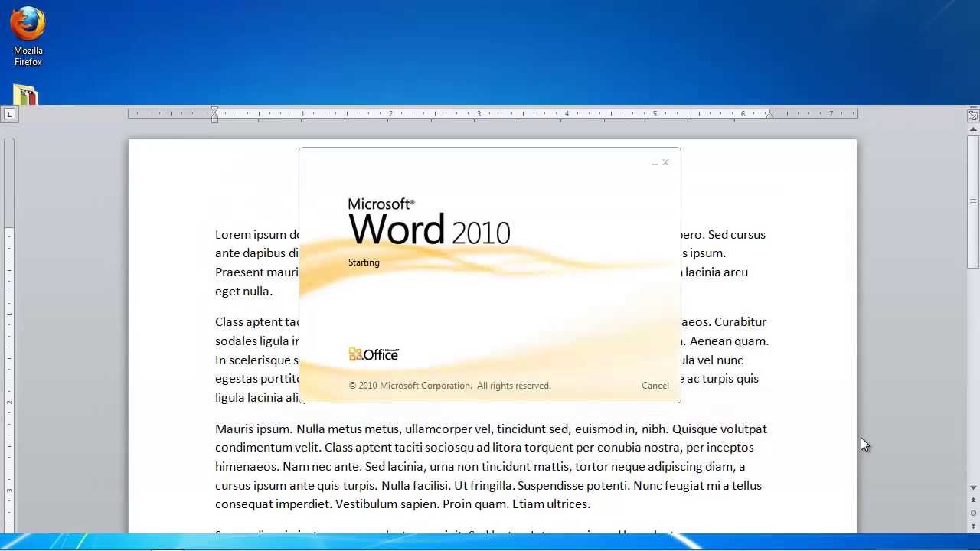Click the First Line Indent marker on ruler
The width and height of the screenshot is (980, 551).
pos(215,110)
